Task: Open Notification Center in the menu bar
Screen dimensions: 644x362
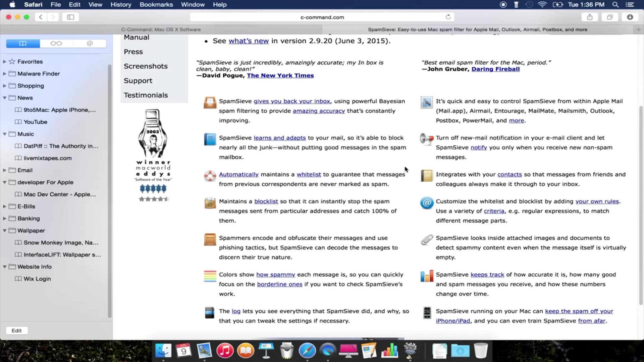Action: (630, 5)
